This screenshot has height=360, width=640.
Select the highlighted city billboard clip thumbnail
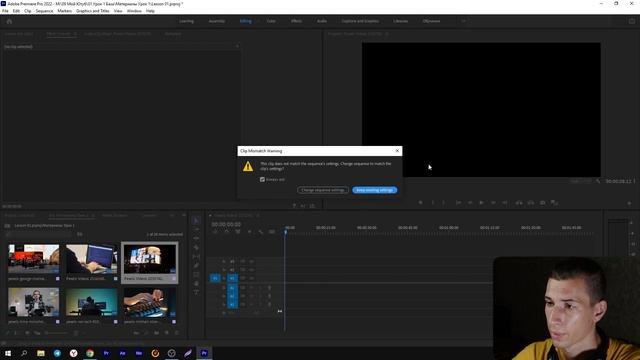(x=150, y=259)
